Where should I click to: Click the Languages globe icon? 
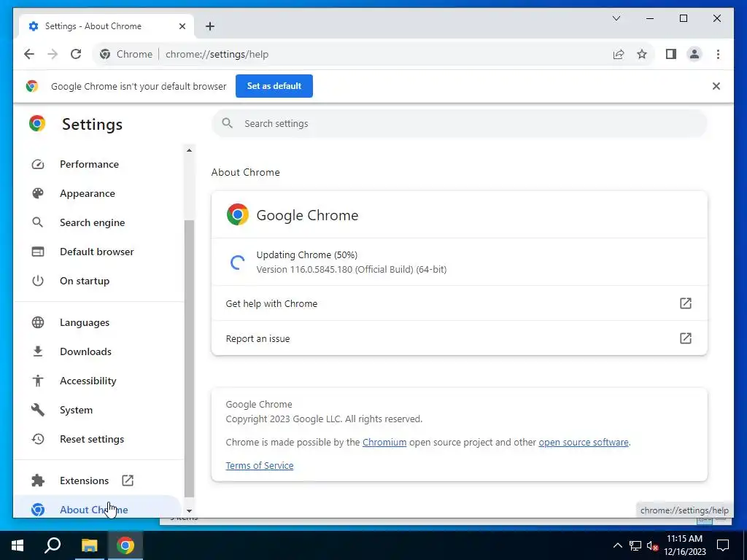(x=38, y=322)
